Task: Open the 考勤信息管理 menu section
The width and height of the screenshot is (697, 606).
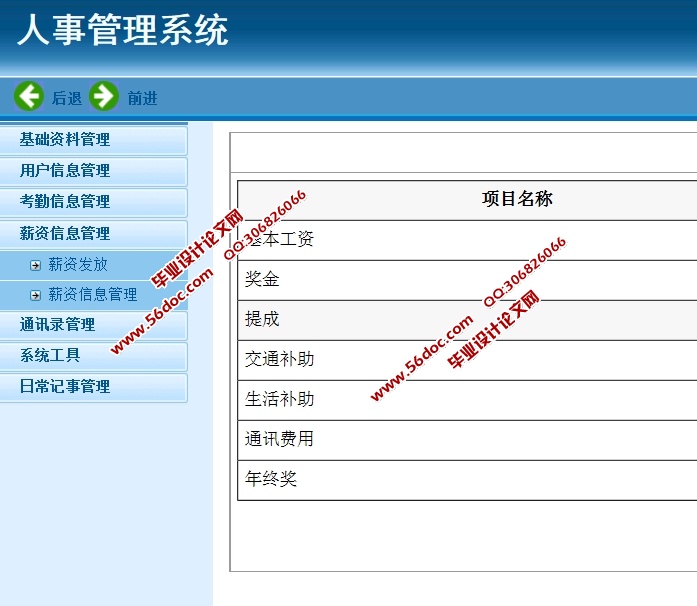Action: point(65,202)
